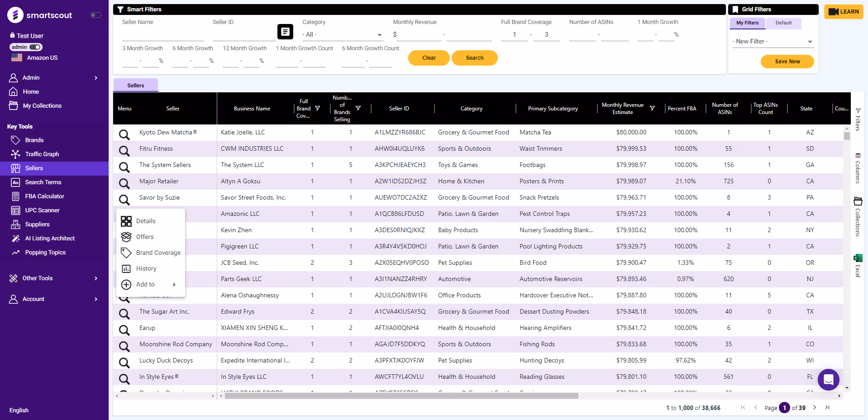Open menu for The System Sellers
This screenshot has width=868, height=420.
point(124,167)
